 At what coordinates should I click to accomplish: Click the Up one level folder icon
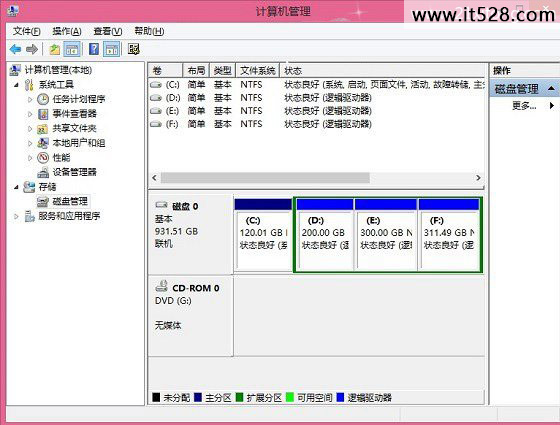[55, 49]
